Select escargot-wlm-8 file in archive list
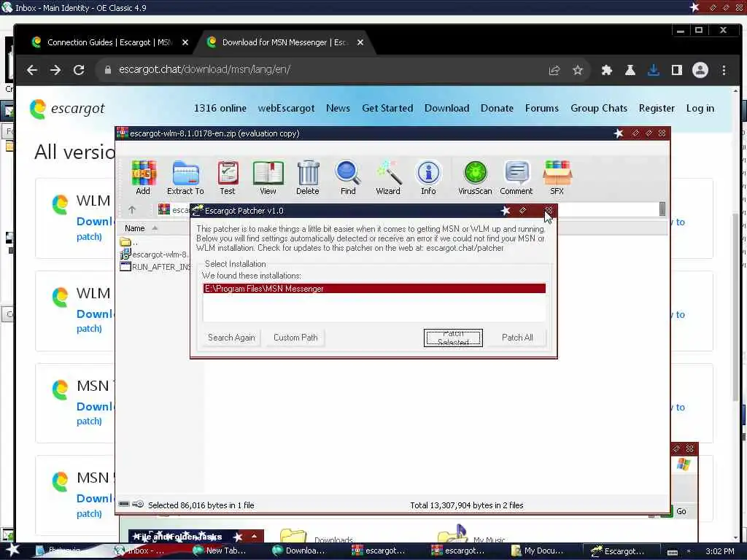Screen dimensions: 747x560 (x=155, y=254)
